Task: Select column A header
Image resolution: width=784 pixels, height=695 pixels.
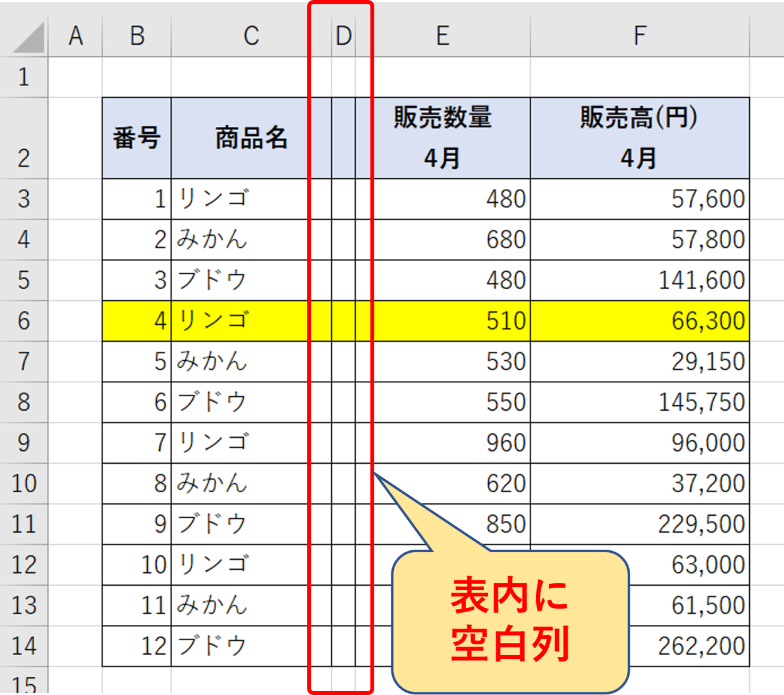Action: pos(75,36)
